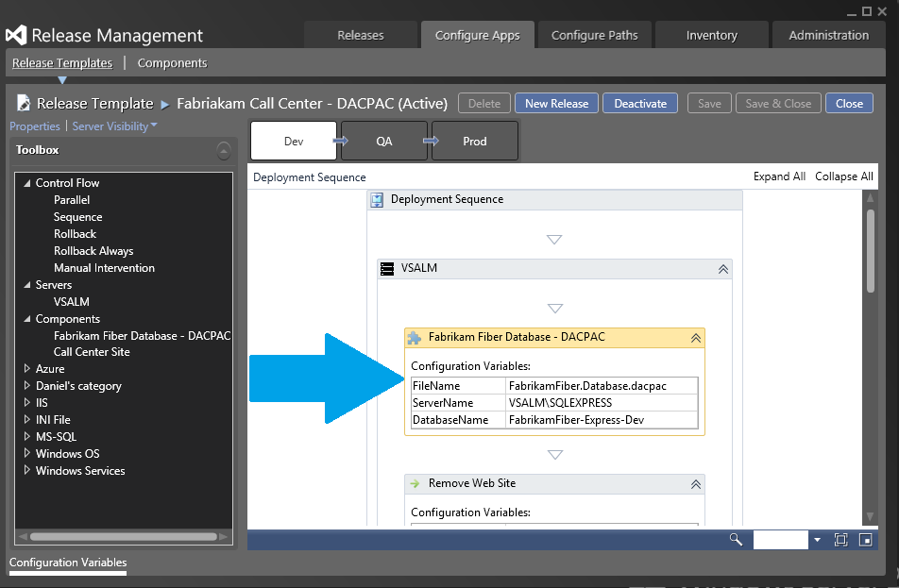Collapse the Control Flow tree node
Screen dimensions: 899x588
(x=27, y=183)
